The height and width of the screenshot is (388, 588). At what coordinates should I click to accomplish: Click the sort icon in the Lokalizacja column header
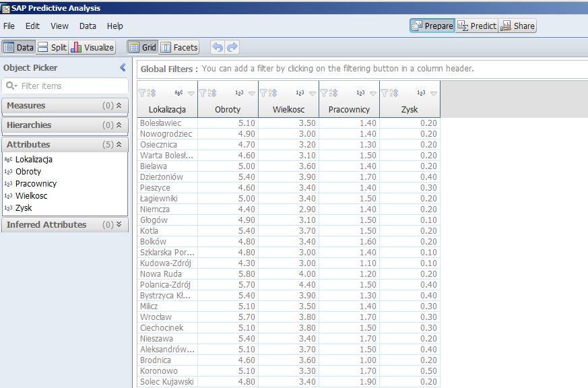pos(152,93)
